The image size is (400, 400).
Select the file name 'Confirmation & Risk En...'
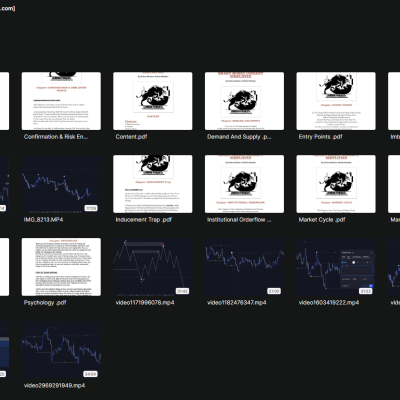tap(56, 137)
